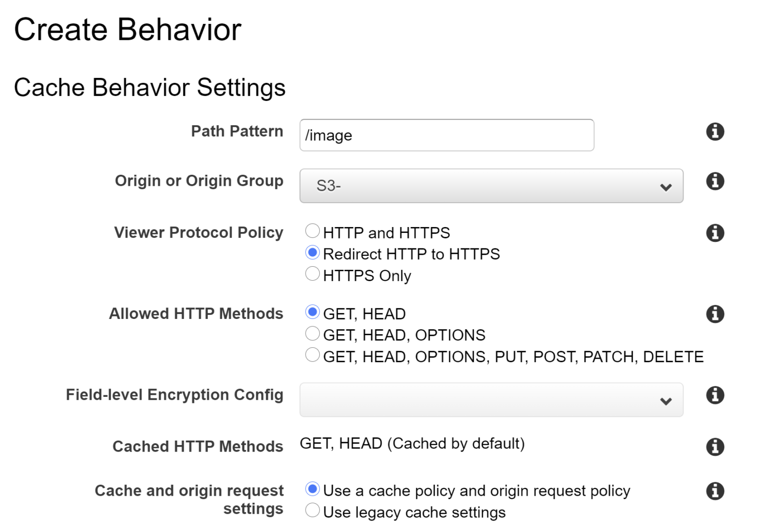This screenshot has height=532, width=763.
Task: Click the Path Pattern info icon
Action: pyautogui.click(x=715, y=132)
